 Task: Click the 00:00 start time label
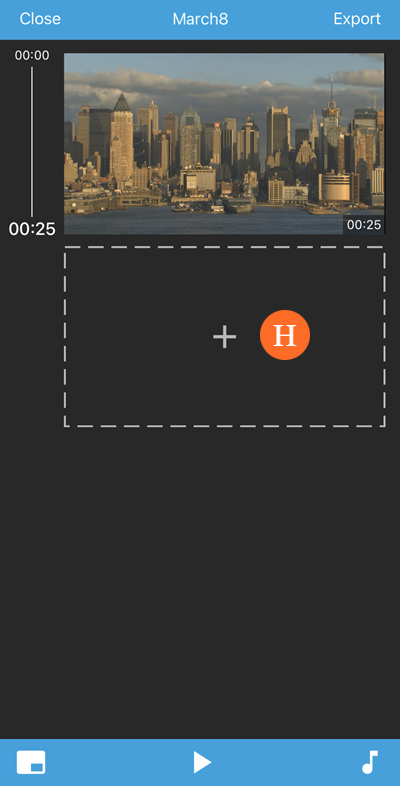32,56
